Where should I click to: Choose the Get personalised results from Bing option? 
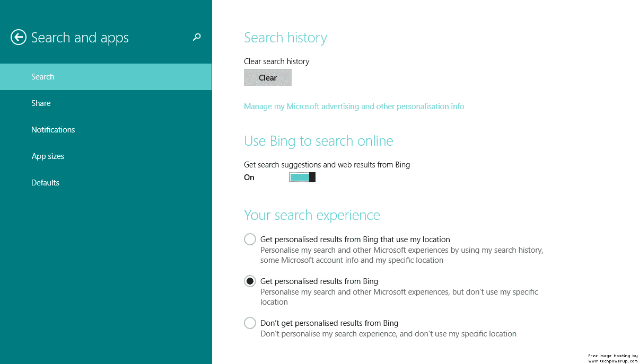pos(250,281)
